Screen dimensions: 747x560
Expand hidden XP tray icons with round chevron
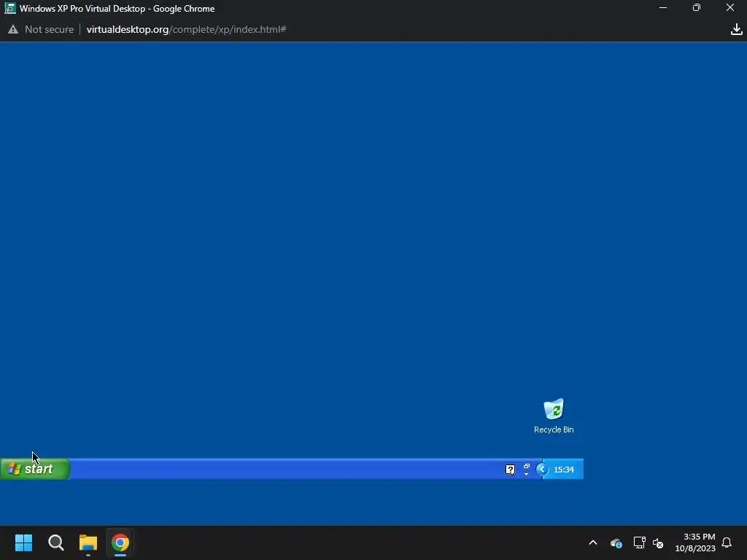[x=542, y=470]
